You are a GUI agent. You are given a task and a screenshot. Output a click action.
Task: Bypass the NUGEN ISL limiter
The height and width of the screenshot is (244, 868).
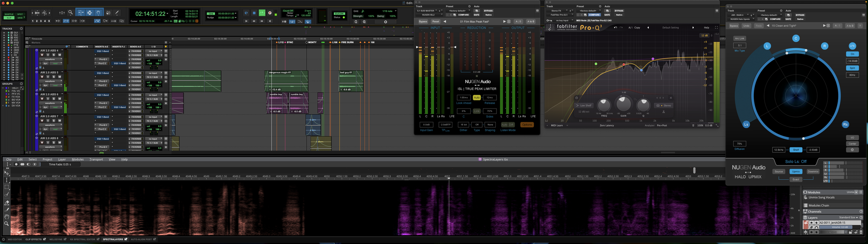423,22
